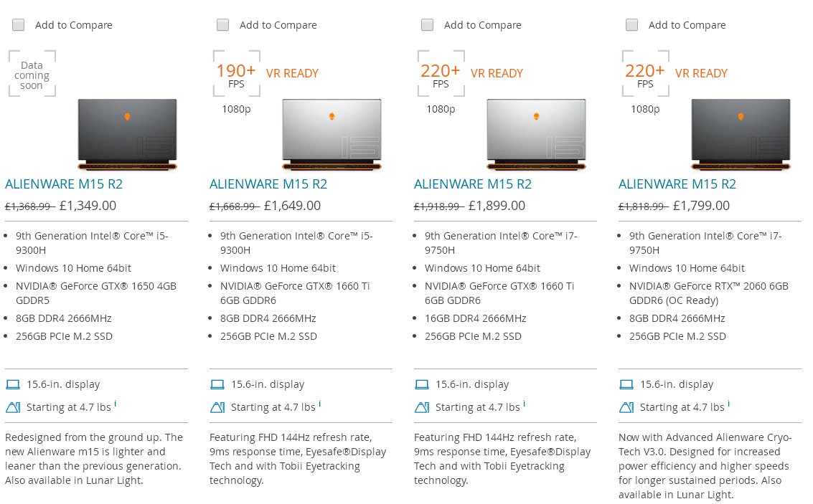Click weight info icon for £1,799.00 laptop
Viewport: 813px width, 504px height.
click(728, 404)
